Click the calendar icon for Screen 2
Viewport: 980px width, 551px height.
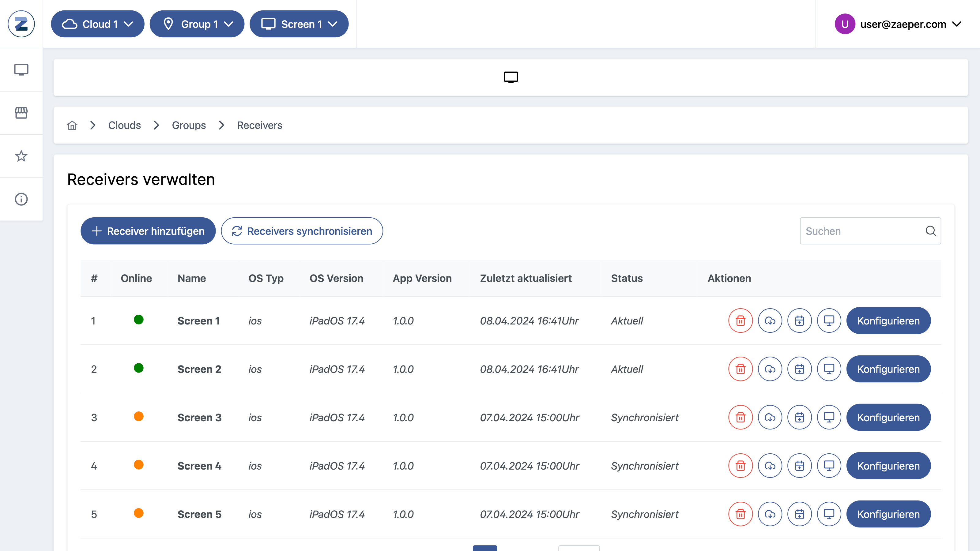click(x=799, y=369)
